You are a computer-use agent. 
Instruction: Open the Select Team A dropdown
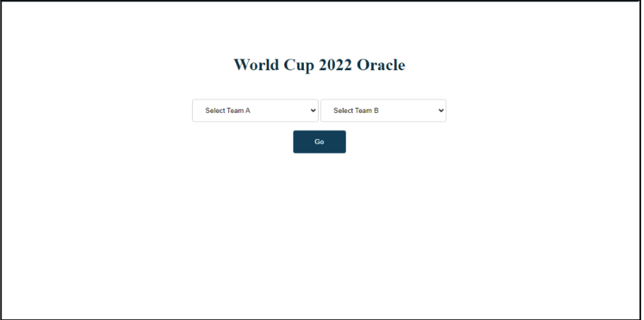tap(255, 111)
